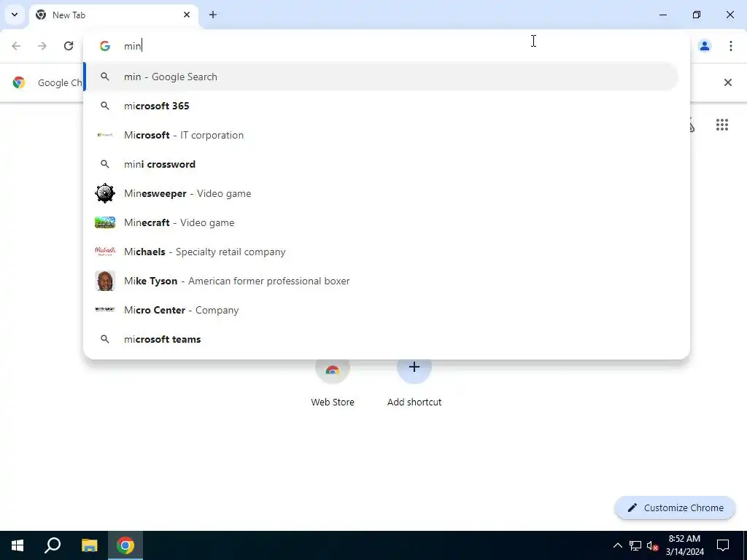This screenshot has width=747, height=560.
Task: Click the Minecraft thumbnail image
Action: [x=105, y=222]
